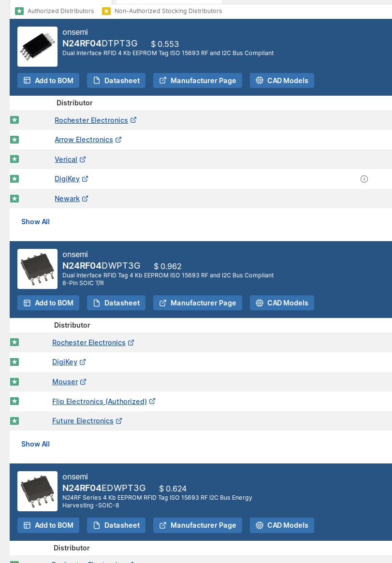This screenshot has width=392, height=563.
Task: Click the circled 3 badge on the DigiKey row
Action: (364, 179)
